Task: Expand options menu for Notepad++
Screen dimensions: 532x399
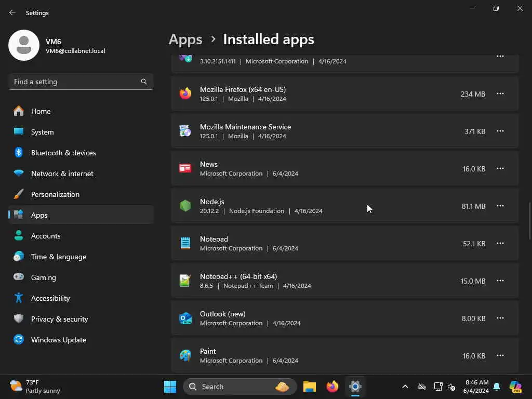Action: point(500,281)
